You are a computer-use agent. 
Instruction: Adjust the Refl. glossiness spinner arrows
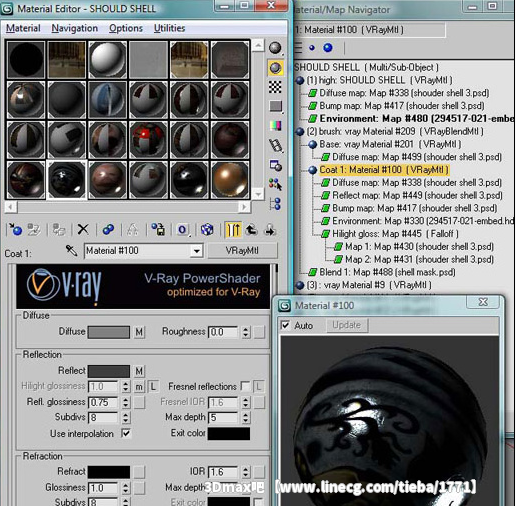pos(125,402)
